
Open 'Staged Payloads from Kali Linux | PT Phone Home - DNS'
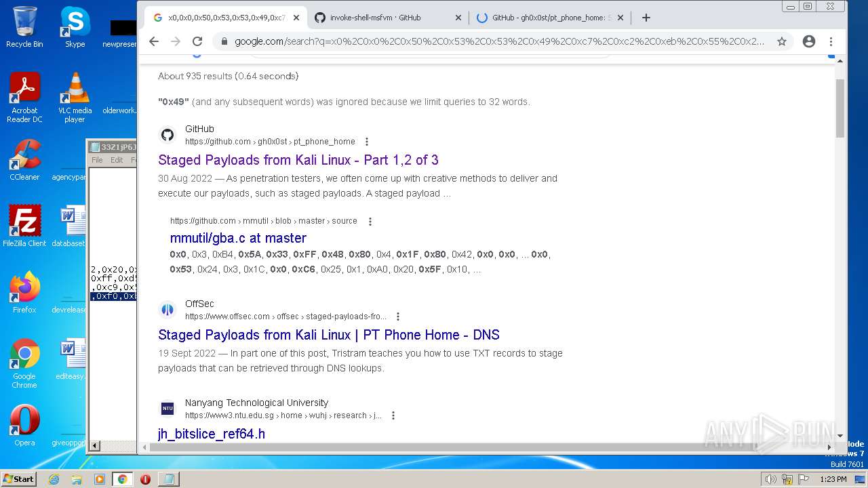[329, 335]
